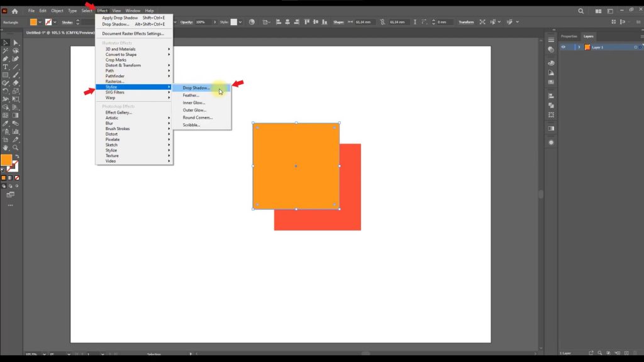Open Document Raster Effects Settings
The width and height of the screenshot is (644, 362).
(x=134, y=34)
